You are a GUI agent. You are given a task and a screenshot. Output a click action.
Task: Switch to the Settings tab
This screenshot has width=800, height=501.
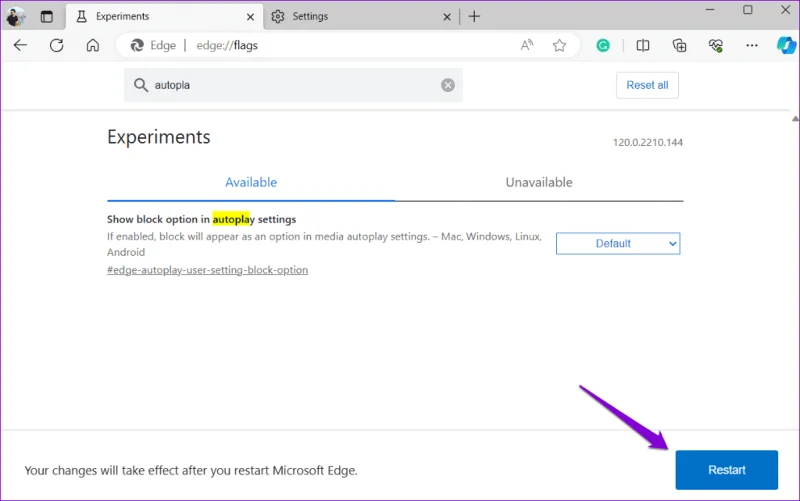click(x=361, y=16)
